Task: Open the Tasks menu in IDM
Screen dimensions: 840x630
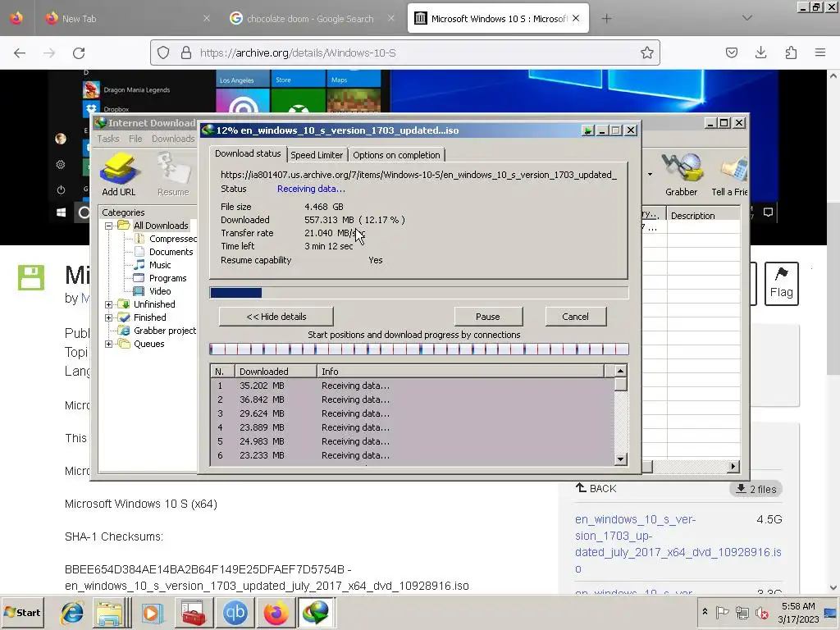Action: tap(108, 139)
